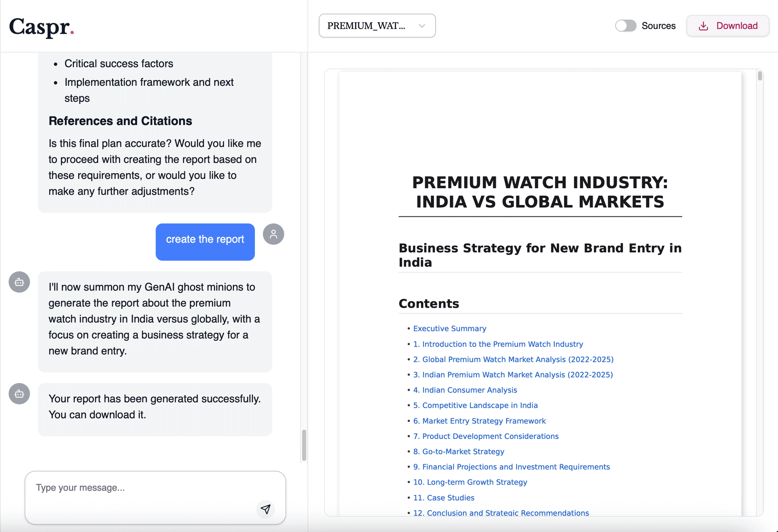Image resolution: width=778 pixels, height=532 pixels.
Task: Navigate to Competitive Landscape in India
Action: (475, 405)
